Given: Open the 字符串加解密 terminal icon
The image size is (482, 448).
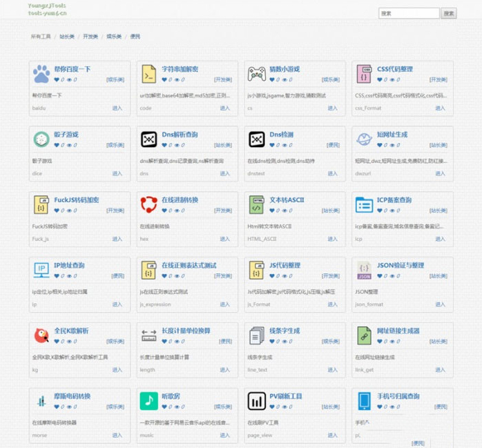Looking at the screenshot, I should tap(148, 74).
